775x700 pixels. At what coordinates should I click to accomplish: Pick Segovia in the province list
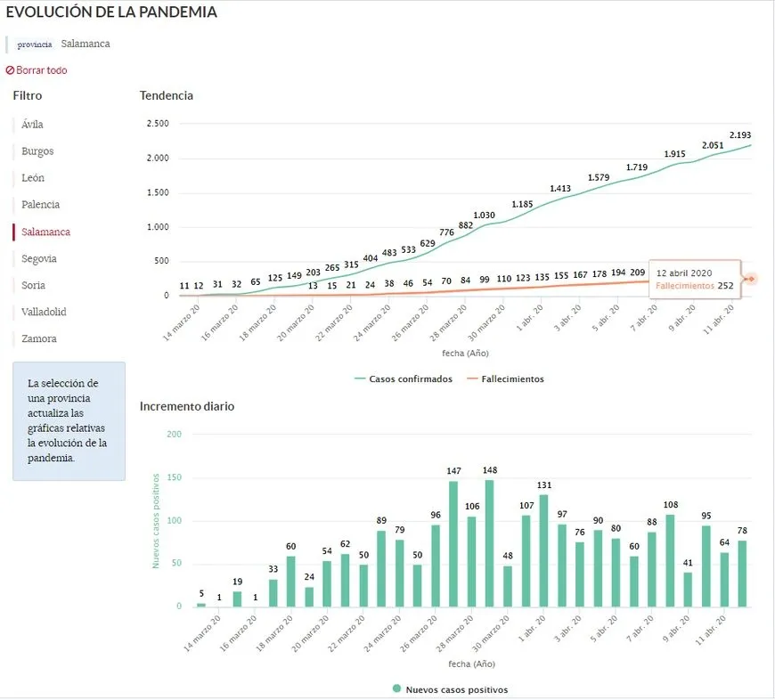point(39,258)
